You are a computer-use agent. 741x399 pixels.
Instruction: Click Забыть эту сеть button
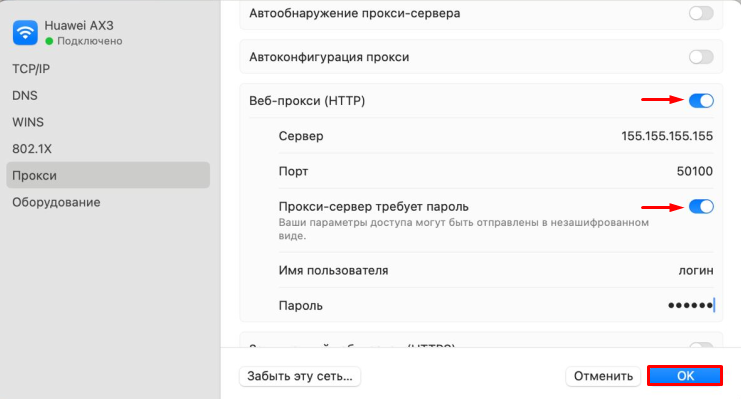point(300,376)
